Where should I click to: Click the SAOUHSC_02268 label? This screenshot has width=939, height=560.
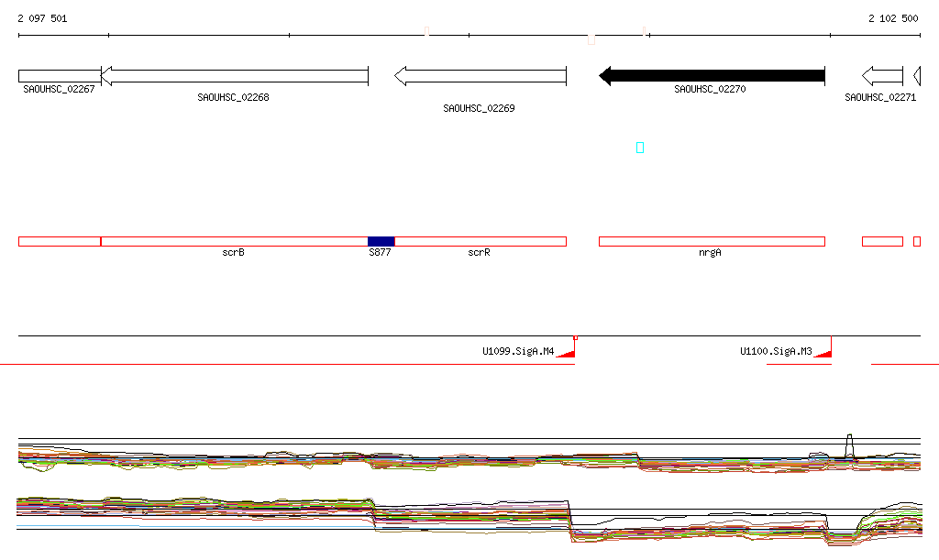click(233, 97)
